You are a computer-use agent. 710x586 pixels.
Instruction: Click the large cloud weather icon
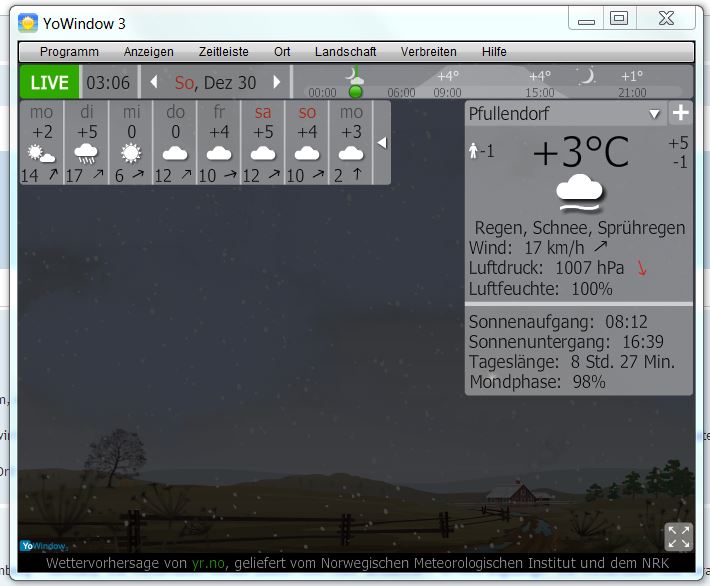coord(579,189)
